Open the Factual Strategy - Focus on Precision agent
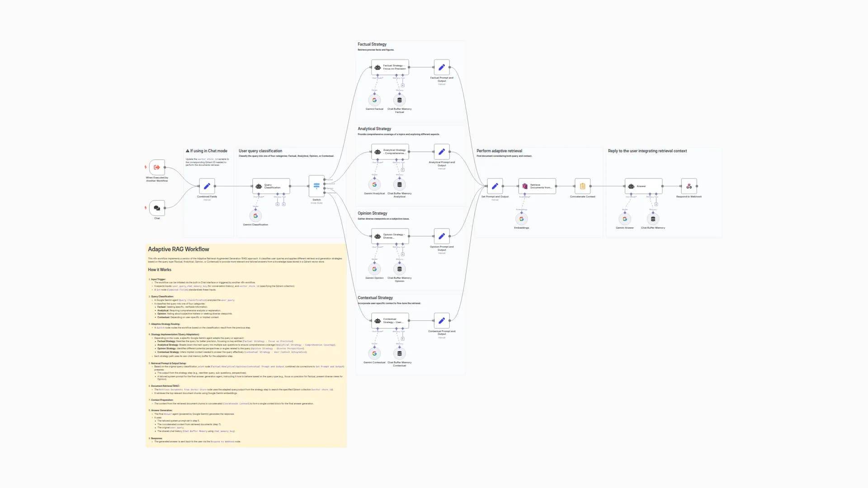 (x=390, y=67)
